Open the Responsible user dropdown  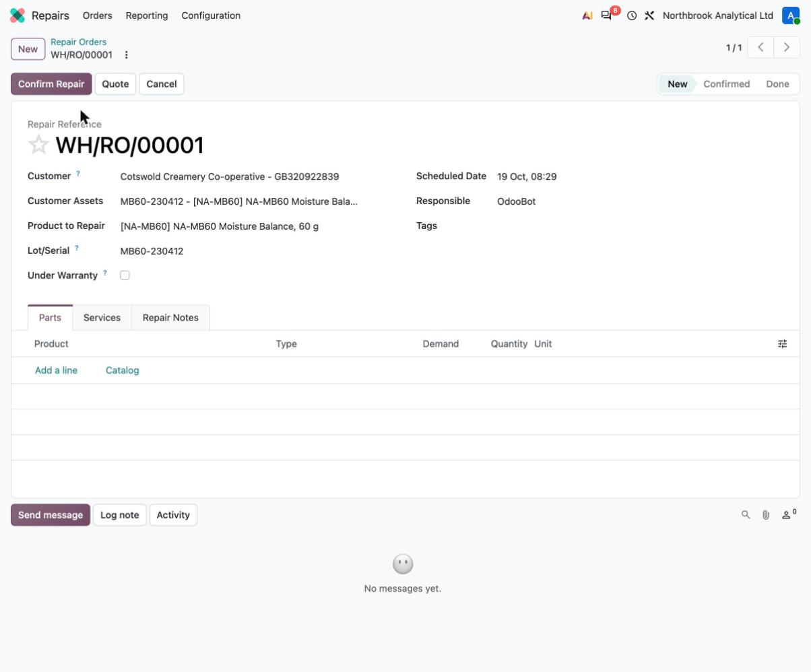(639, 201)
